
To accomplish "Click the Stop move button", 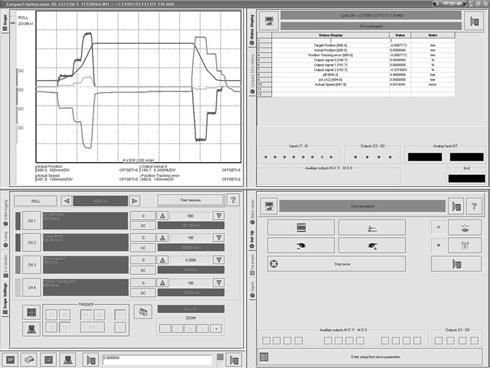I will tap(336, 264).
